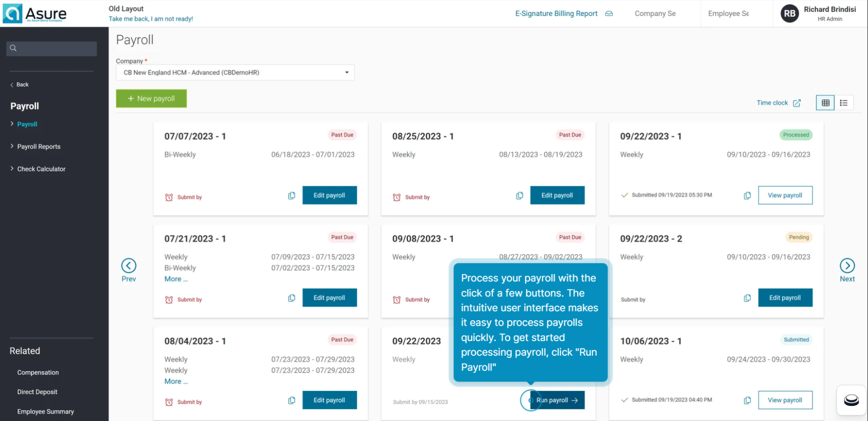The height and width of the screenshot is (421, 868).
Task: Expand Check Calculator in the sidebar
Action: coord(41,169)
